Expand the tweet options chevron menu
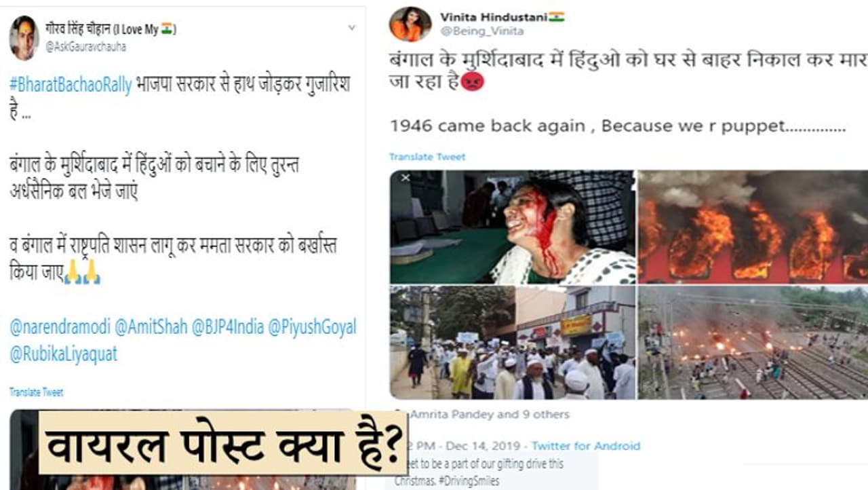 (351, 28)
